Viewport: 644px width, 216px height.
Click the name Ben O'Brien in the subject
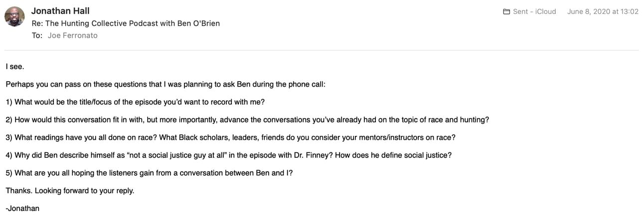pyautogui.click(x=198, y=23)
